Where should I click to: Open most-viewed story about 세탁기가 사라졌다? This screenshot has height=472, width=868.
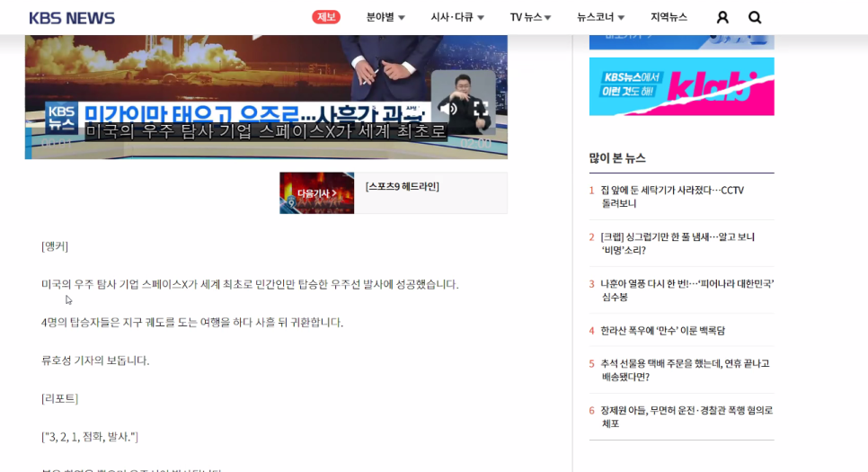[x=673, y=197]
